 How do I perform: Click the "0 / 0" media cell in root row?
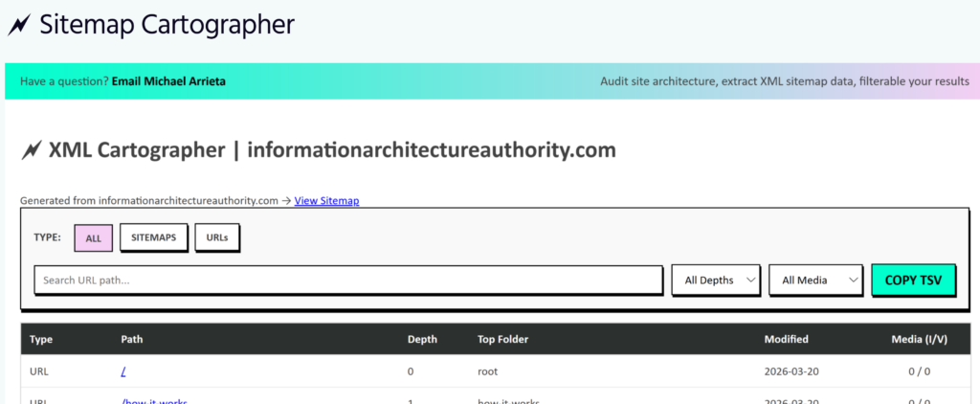920,371
